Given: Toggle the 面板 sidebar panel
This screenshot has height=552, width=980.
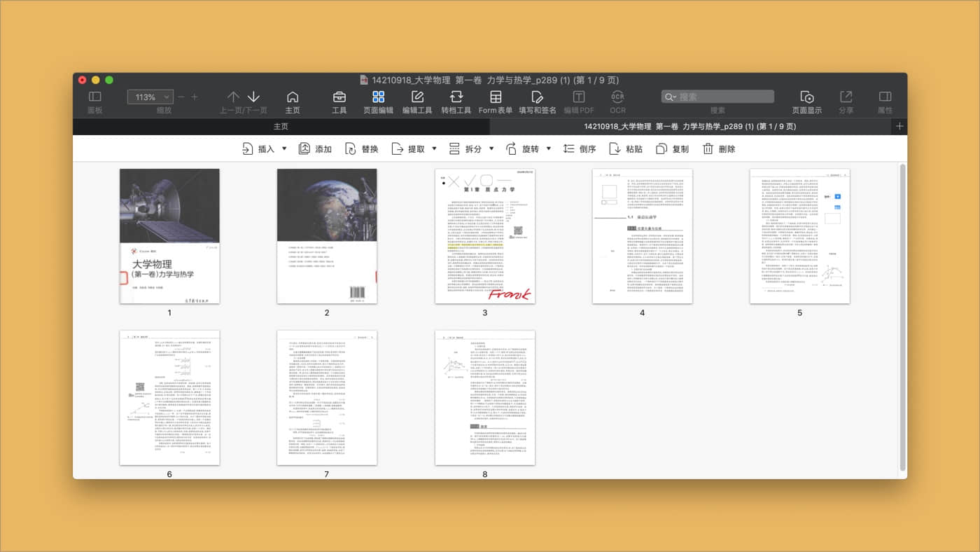Looking at the screenshot, I should (x=94, y=97).
